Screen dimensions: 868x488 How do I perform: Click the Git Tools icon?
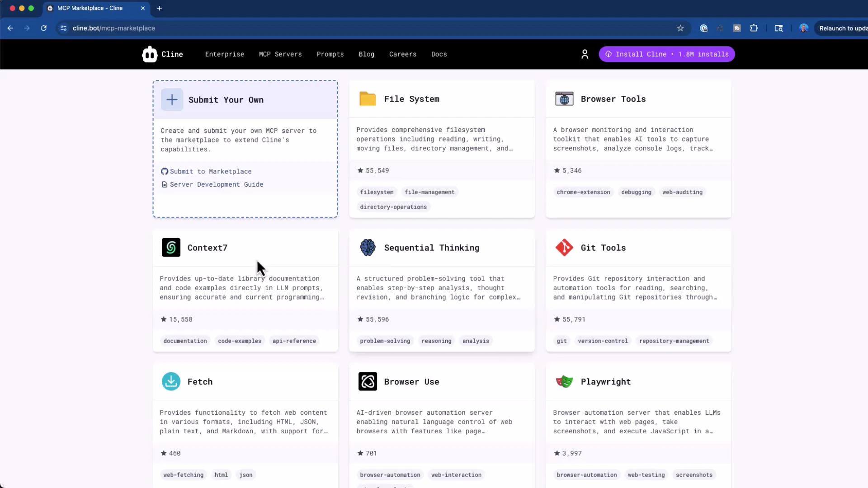564,247
